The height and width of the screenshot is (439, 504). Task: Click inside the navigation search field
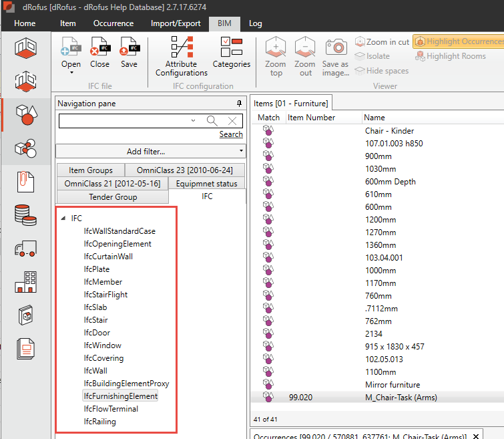pos(127,121)
